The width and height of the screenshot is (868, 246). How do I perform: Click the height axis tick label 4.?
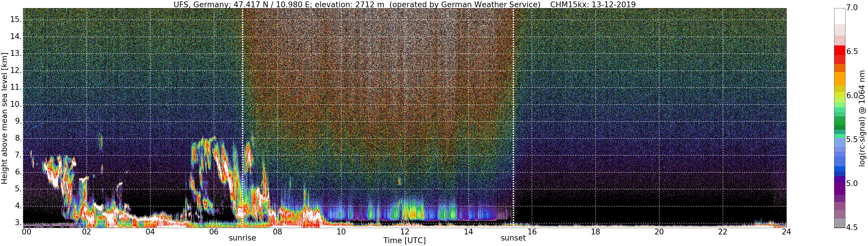(18, 206)
